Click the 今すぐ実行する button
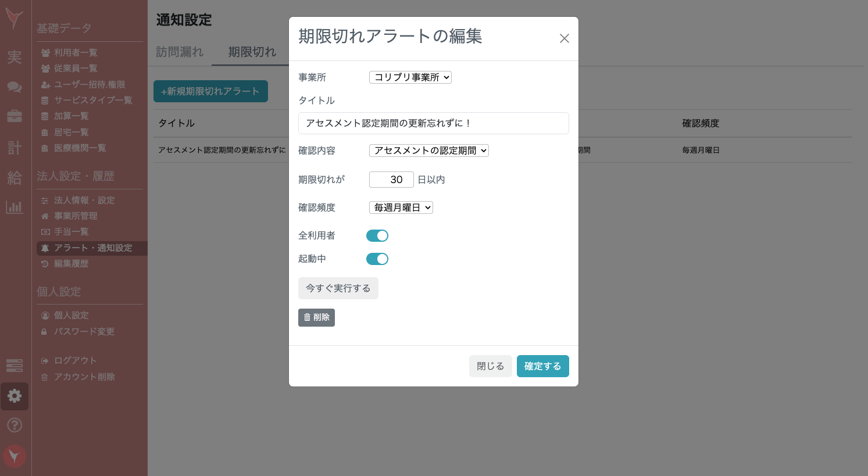The image size is (868, 476). [x=338, y=288]
